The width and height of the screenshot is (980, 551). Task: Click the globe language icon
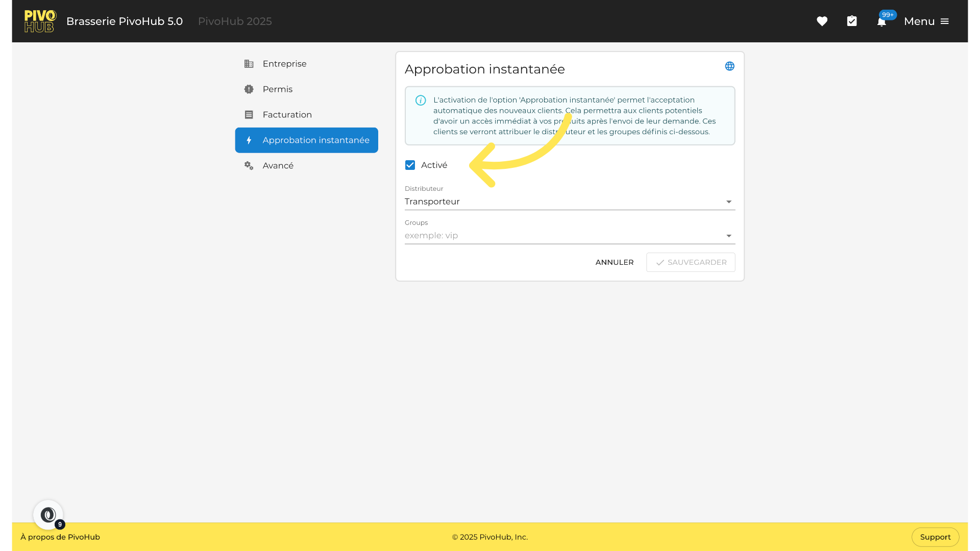click(730, 66)
